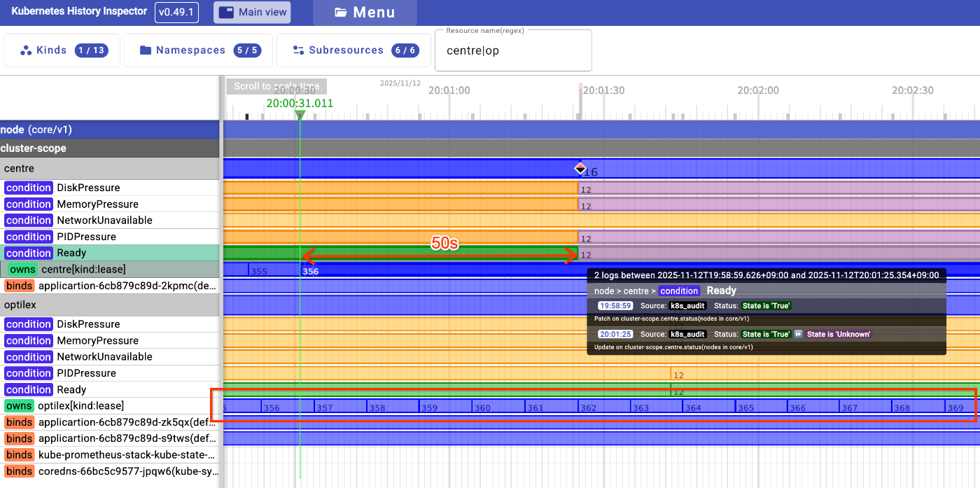Click the 20:01:30 time ruler label
This screenshot has height=488, width=980.
[603, 90]
